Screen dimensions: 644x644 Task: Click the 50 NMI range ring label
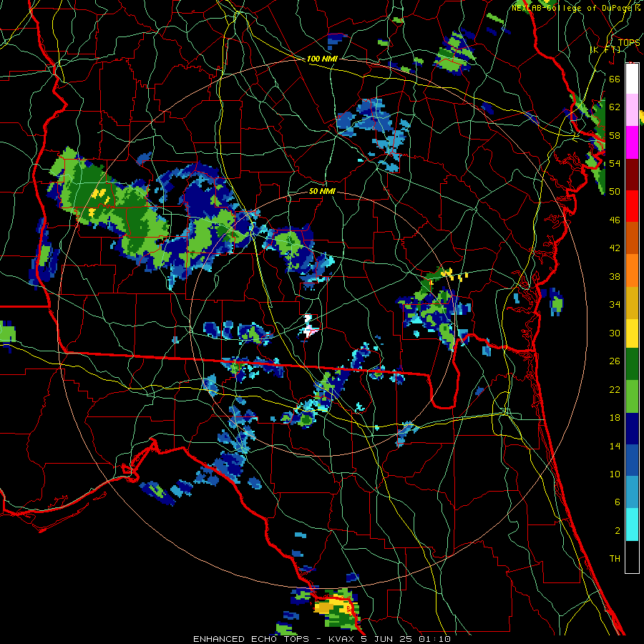click(x=321, y=192)
